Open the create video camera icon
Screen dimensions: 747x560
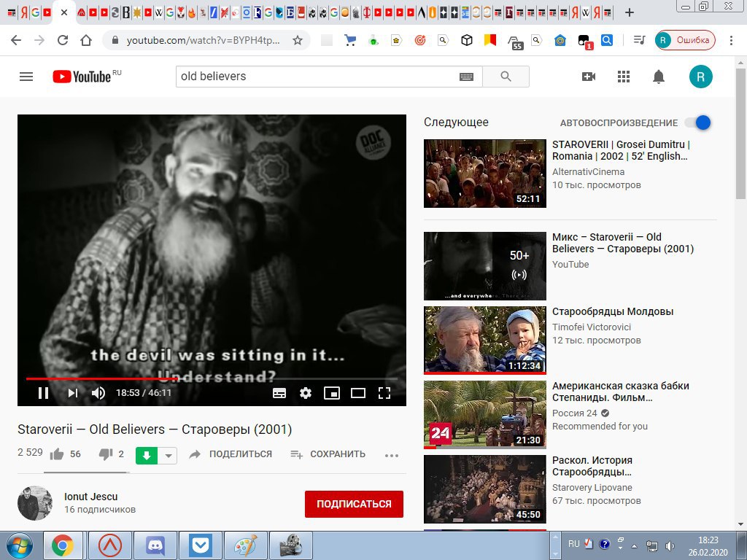(x=589, y=77)
